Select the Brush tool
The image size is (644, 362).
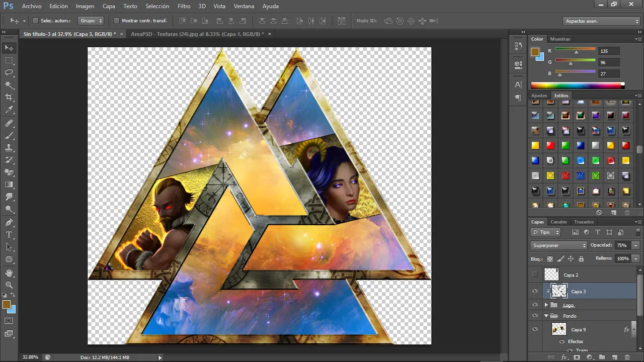click(x=9, y=135)
